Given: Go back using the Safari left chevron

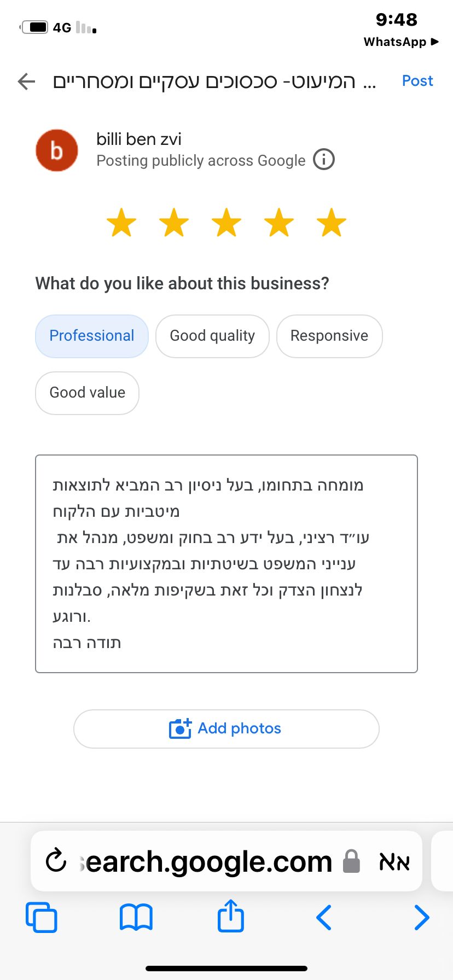Looking at the screenshot, I should point(324,918).
